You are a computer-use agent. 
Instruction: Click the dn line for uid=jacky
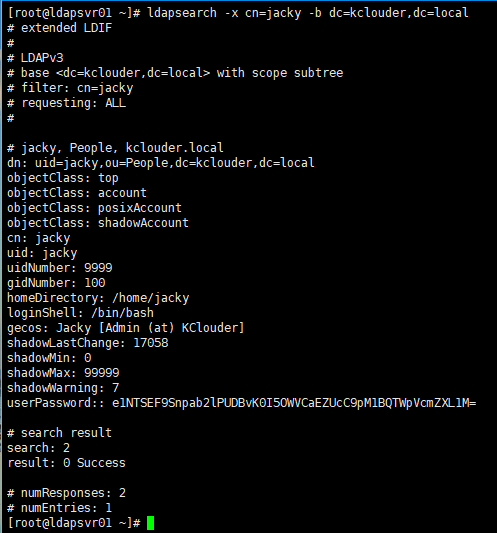point(161,163)
